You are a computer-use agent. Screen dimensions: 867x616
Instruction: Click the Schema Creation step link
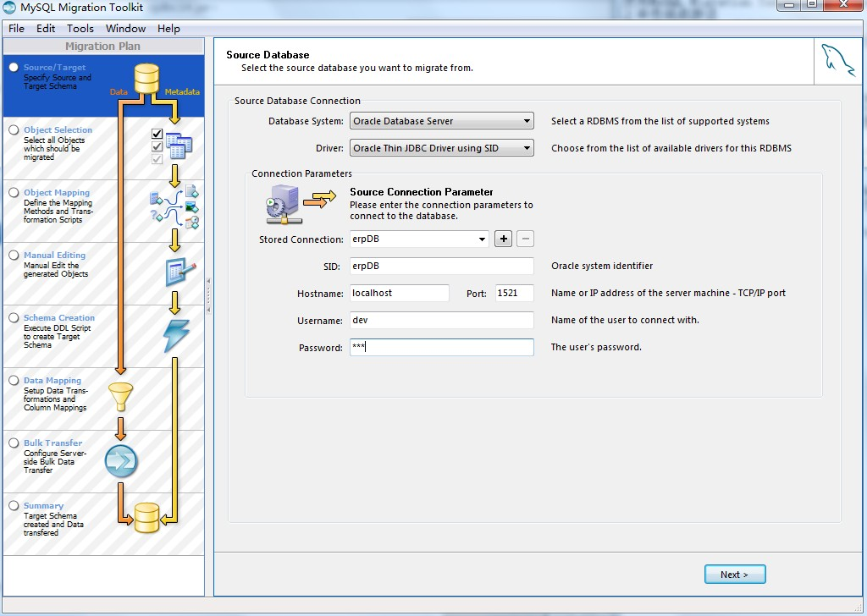point(59,317)
